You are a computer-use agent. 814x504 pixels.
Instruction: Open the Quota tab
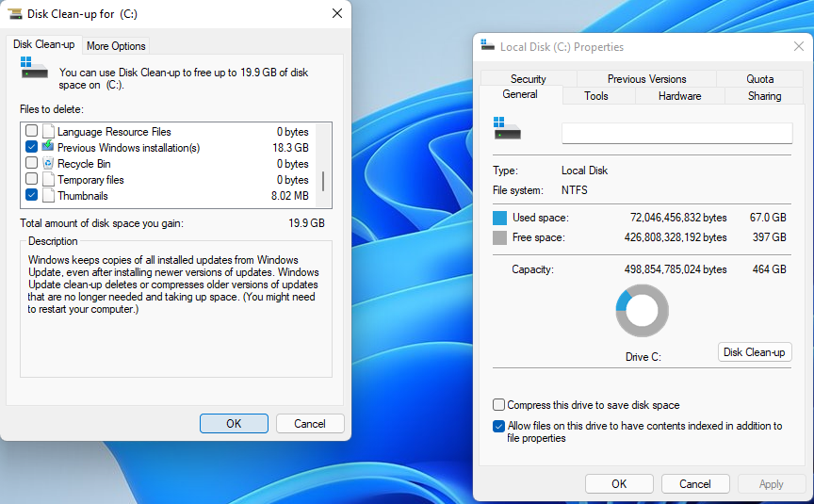click(x=760, y=79)
